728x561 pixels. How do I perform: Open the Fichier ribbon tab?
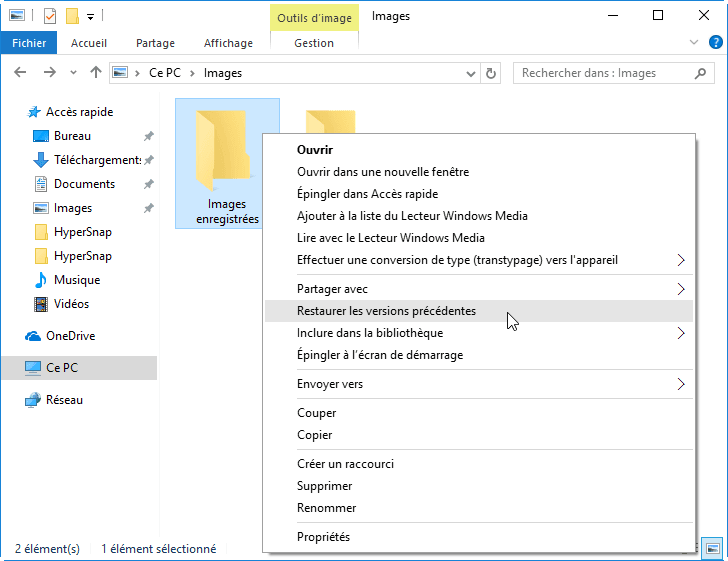pos(29,43)
